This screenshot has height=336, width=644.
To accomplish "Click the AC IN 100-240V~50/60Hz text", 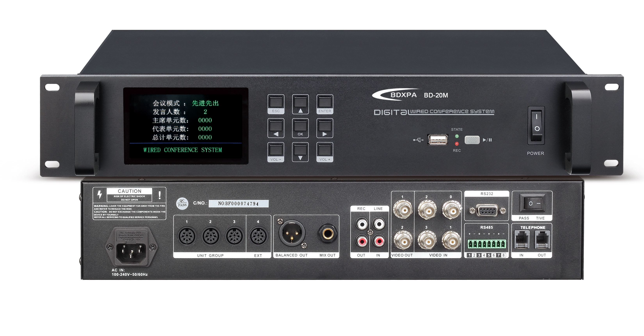I will 129,272.
